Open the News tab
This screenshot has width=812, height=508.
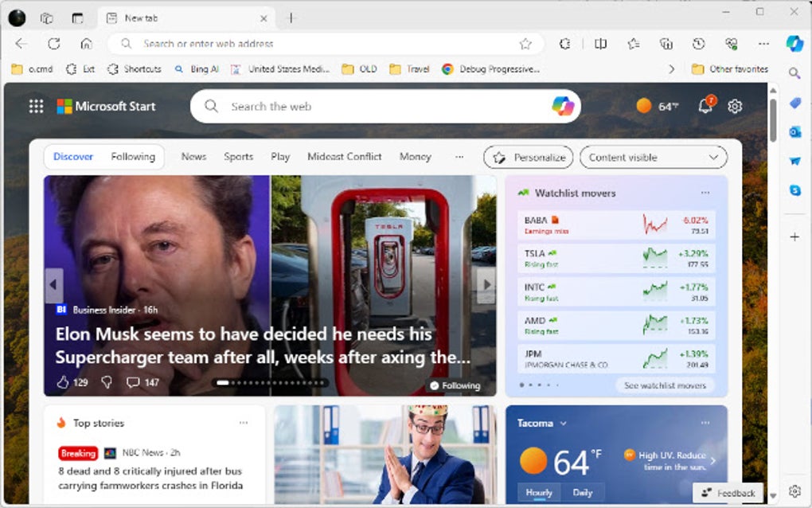tap(193, 156)
